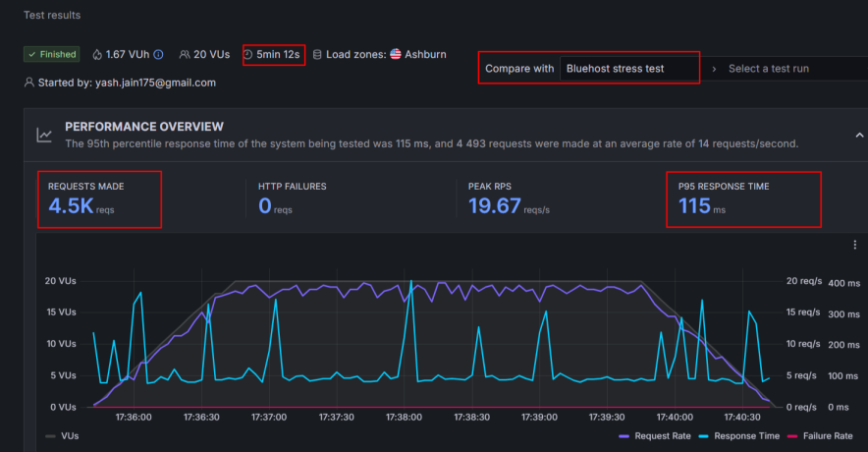
Task: Toggle the VUs series in chart legend
Action: 62,435
